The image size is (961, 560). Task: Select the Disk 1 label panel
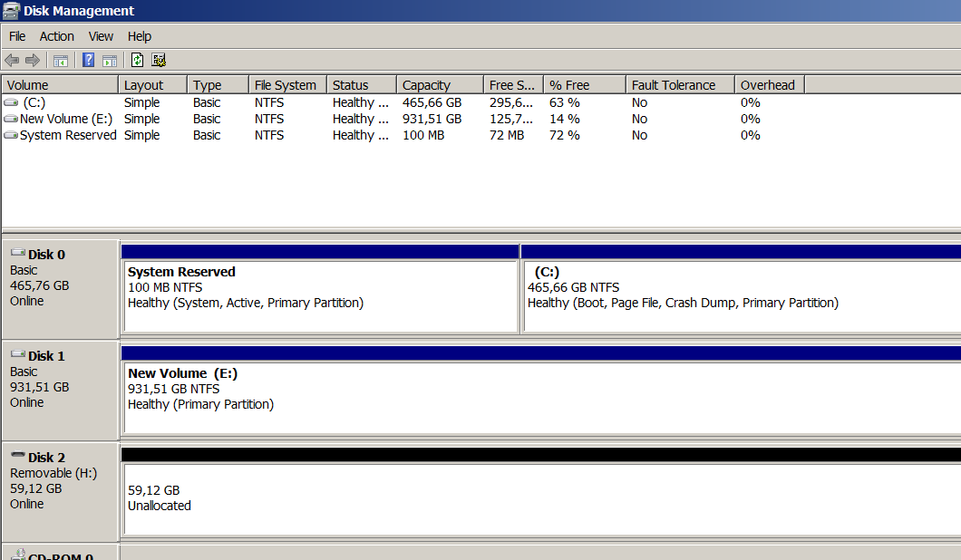(x=60, y=391)
